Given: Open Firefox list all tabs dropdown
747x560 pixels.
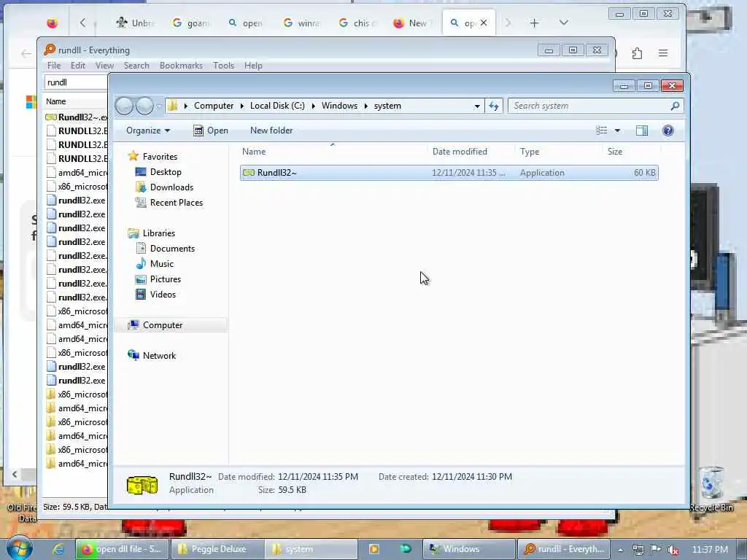Looking at the screenshot, I should click(x=564, y=23).
